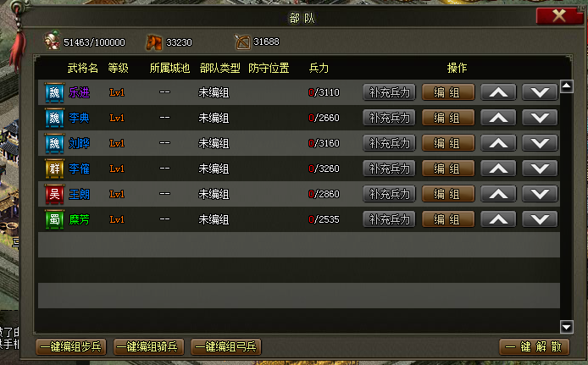Click the archer bow icon showing 31688
The image size is (588, 365).
click(x=242, y=42)
